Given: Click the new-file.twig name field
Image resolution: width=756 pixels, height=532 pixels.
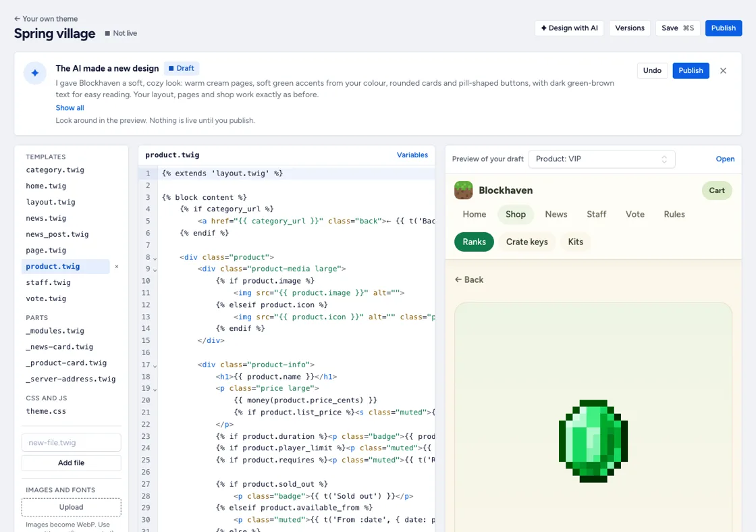Looking at the screenshot, I should (72, 442).
